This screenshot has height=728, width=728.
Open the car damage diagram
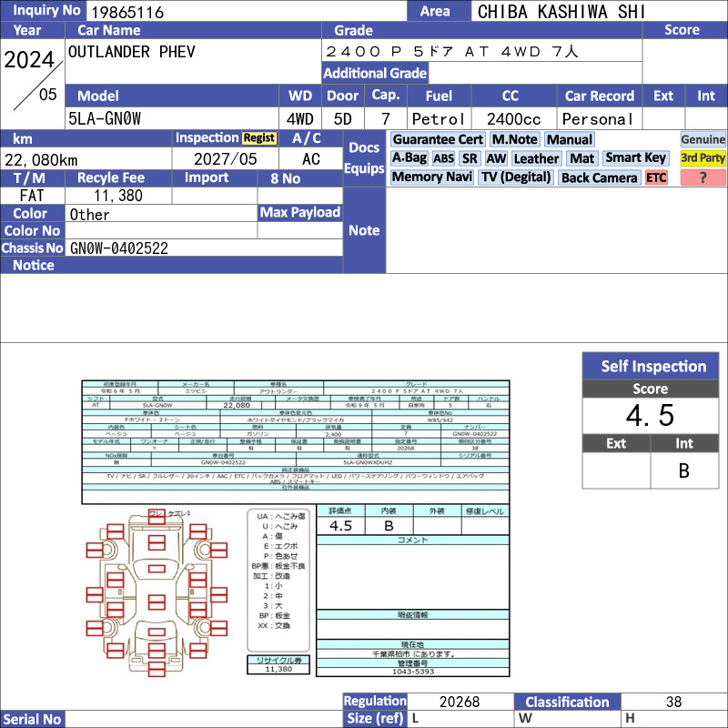pyautogui.click(x=157, y=592)
